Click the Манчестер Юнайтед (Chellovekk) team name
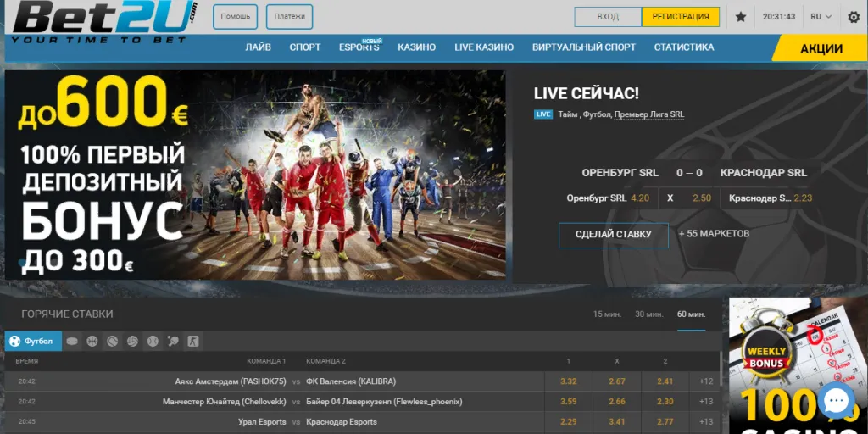This screenshot has width=868, height=434. click(x=224, y=401)
